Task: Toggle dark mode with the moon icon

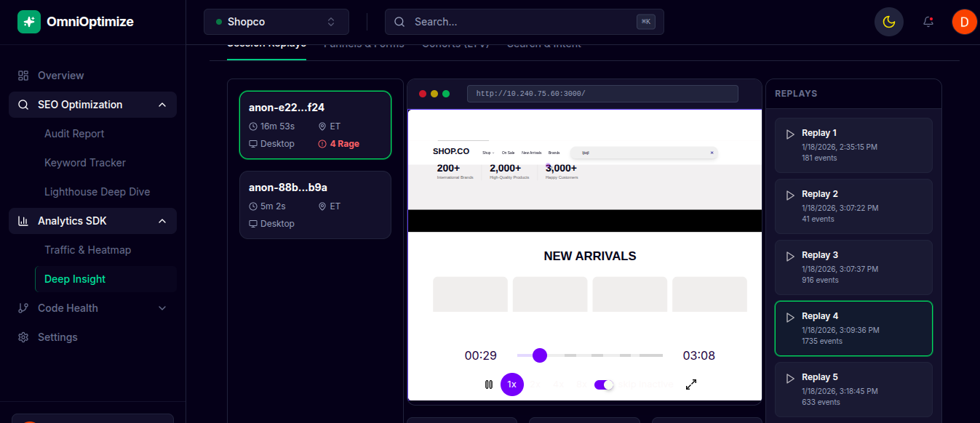Action: coord(888,22)
